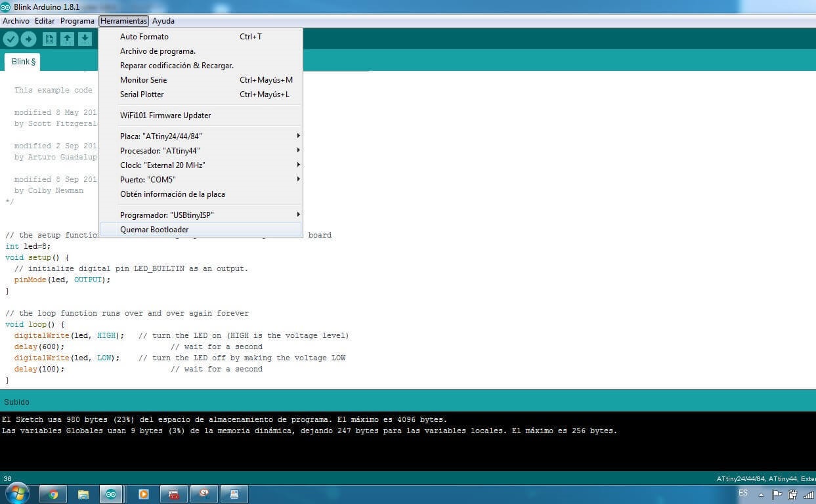Click the document-viewer taskbar icon

234,494
